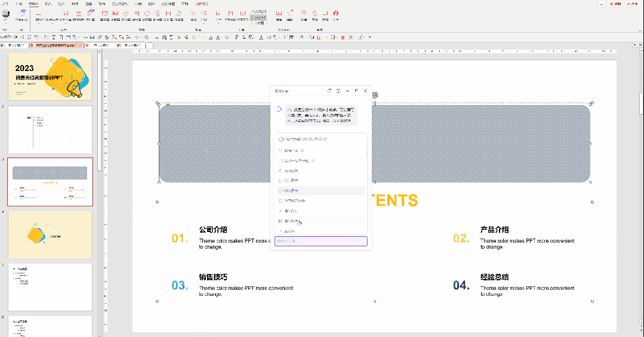Screen dimensions: 644x337
Task: Collapse the ribbon with the chevron
Action: point(640,31)
